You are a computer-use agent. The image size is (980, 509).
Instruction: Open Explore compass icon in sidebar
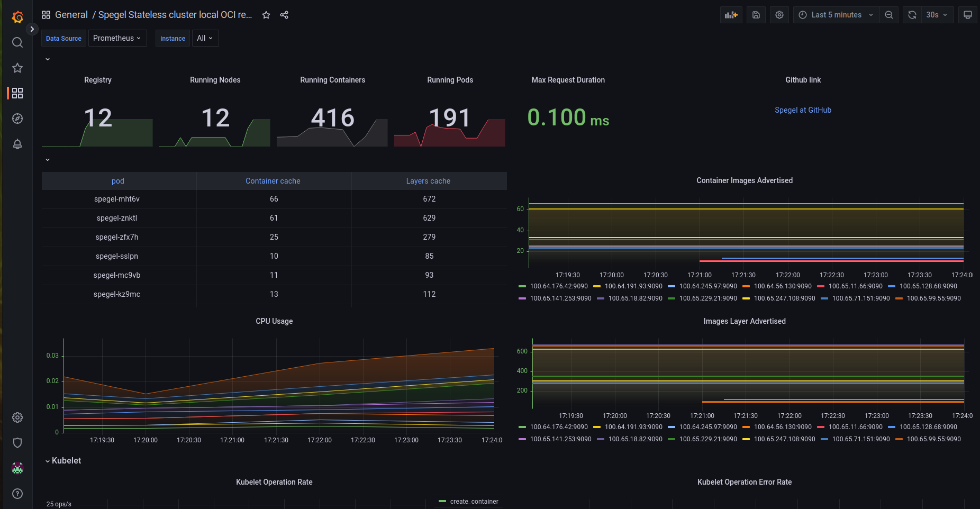[17, 119]
